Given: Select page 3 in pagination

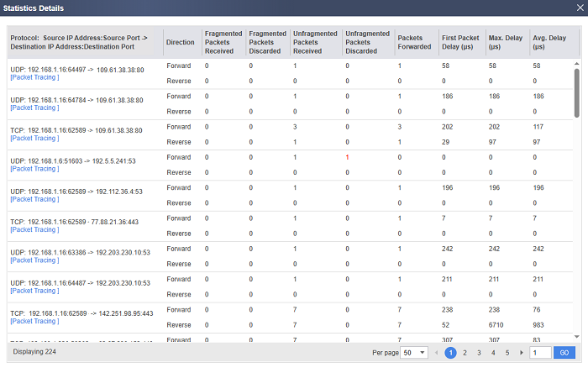Looking at the screenshot, I should pyautogui.click(x=479, y=353).
